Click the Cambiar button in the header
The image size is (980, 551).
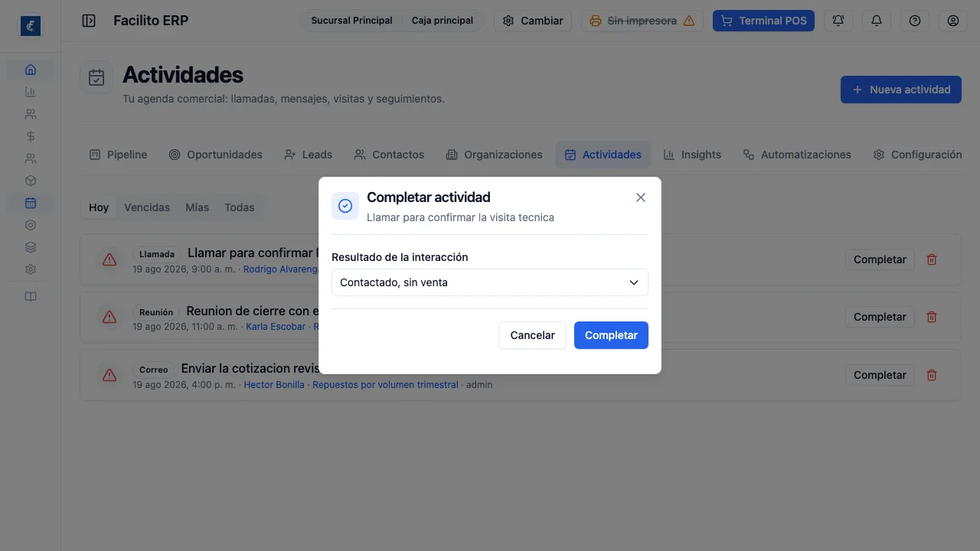point(533,21)
